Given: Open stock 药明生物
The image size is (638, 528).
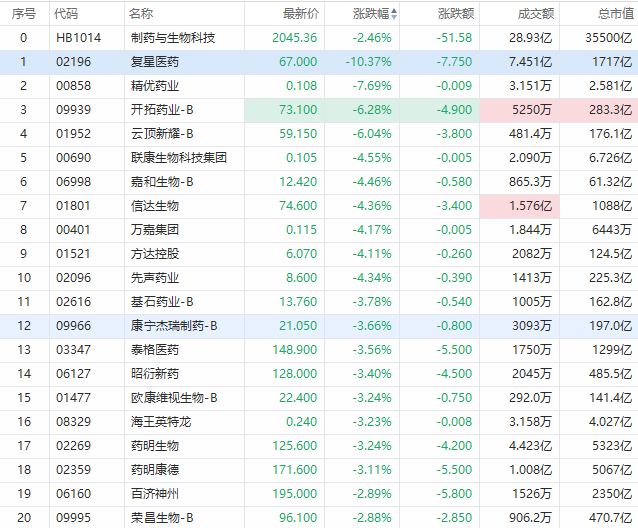Looking at the screenshot, I should 155,446.
